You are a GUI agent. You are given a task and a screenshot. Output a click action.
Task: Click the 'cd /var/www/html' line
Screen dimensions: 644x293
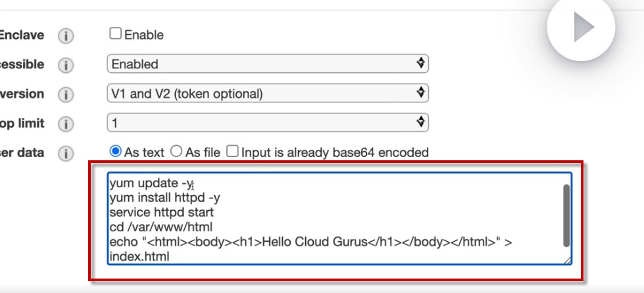161,227
